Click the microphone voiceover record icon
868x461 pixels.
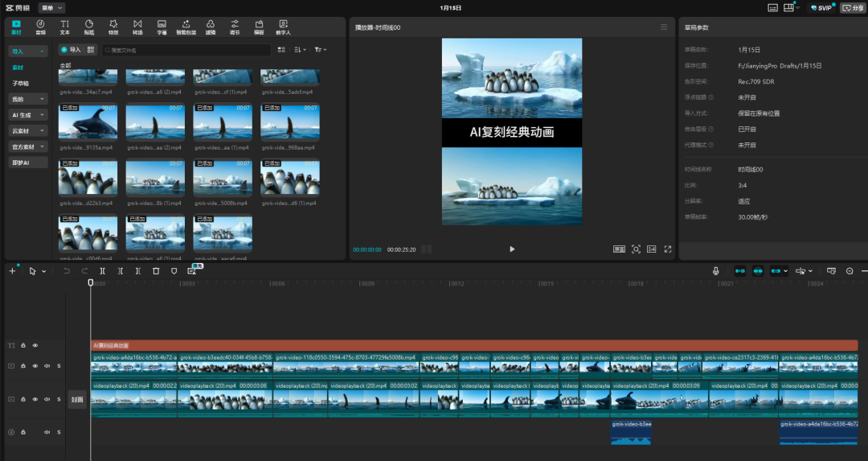(715, 271)
